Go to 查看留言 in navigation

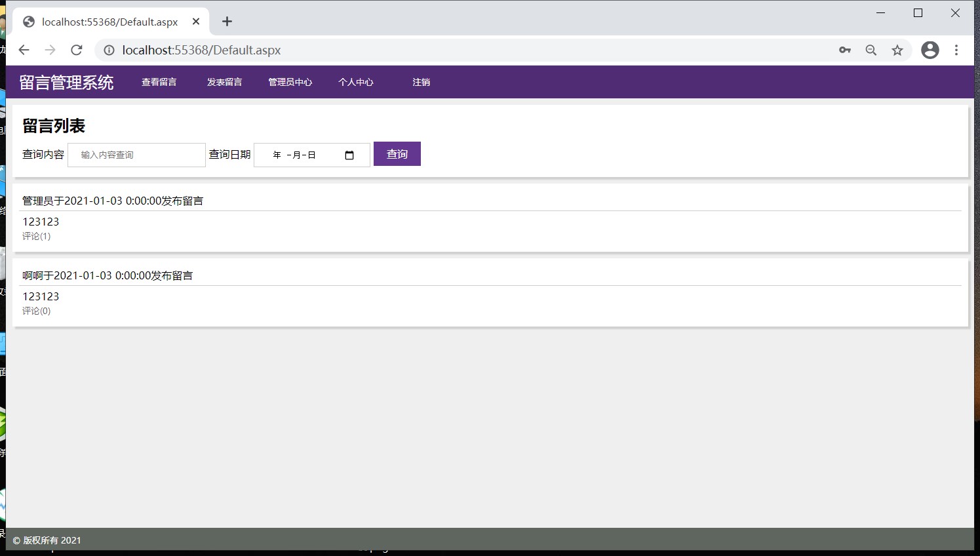tap(159, 82)
